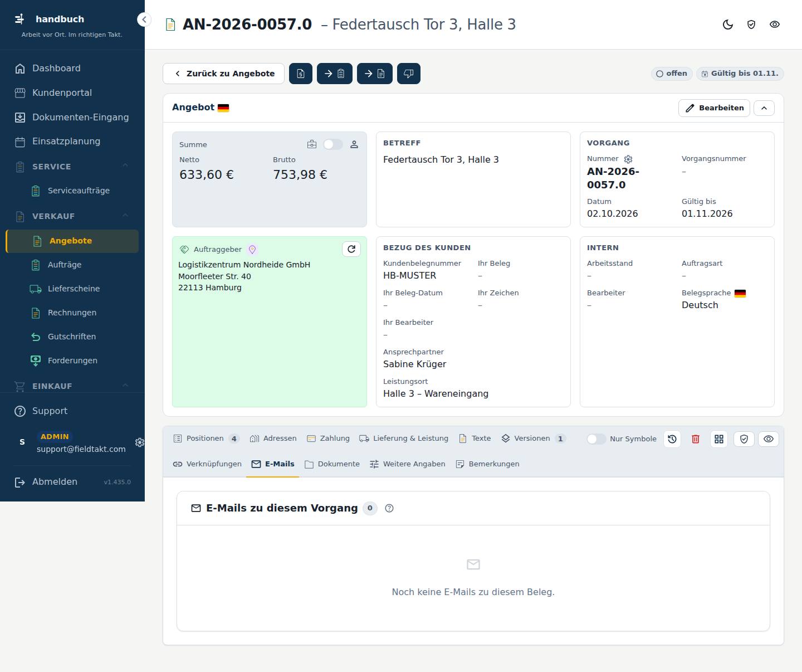Open the Versionen tab

tap(534, 439)
